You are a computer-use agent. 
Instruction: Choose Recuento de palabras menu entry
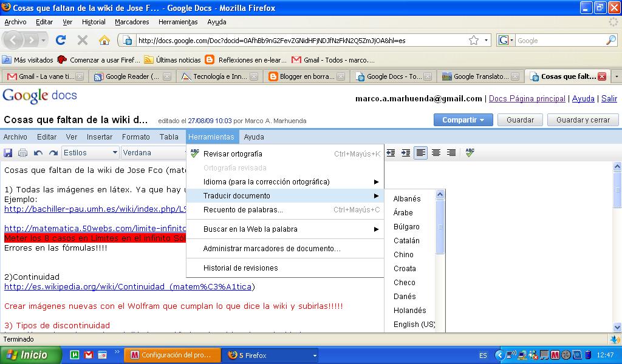tap(285, 210)
